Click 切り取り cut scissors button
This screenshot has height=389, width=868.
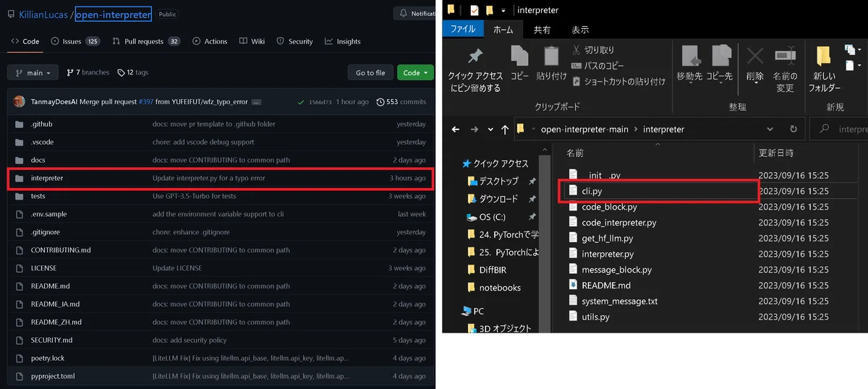[593, 50]
